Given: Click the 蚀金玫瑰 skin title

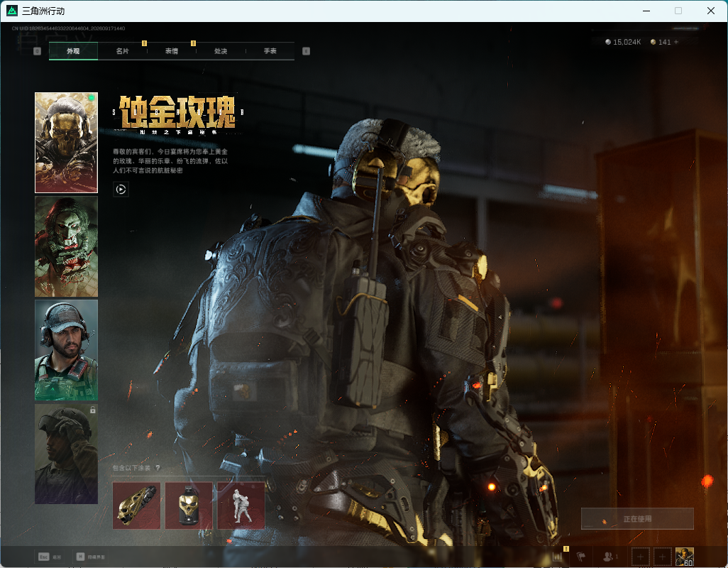Looking at the screenshot, I should click(x=177, y=112).
